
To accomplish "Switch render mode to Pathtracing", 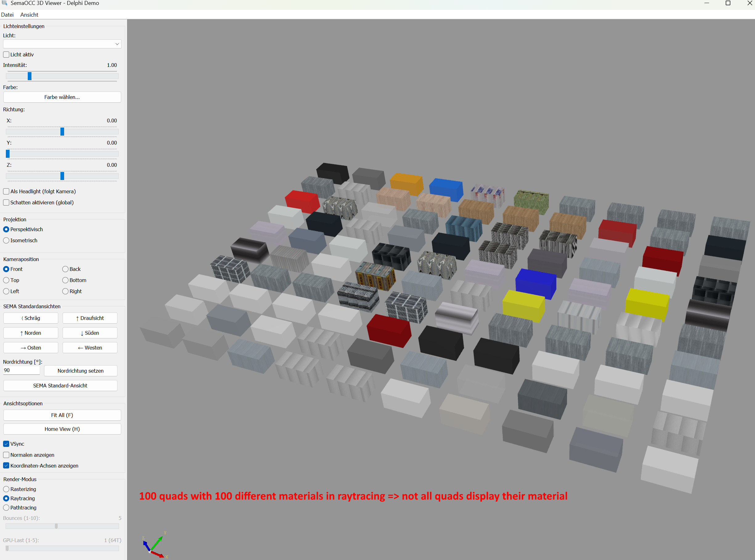I will 6,508.
